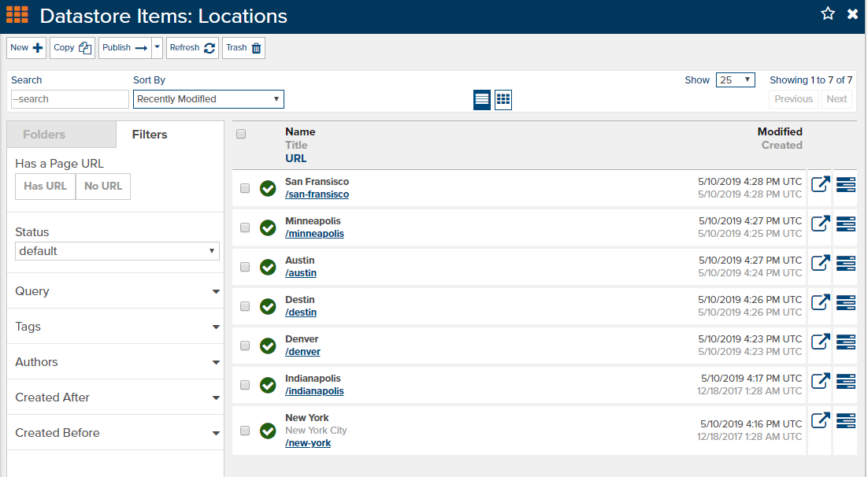Open Destin item in new window
The height and width of the screenshot is (477, 868).
821,302
